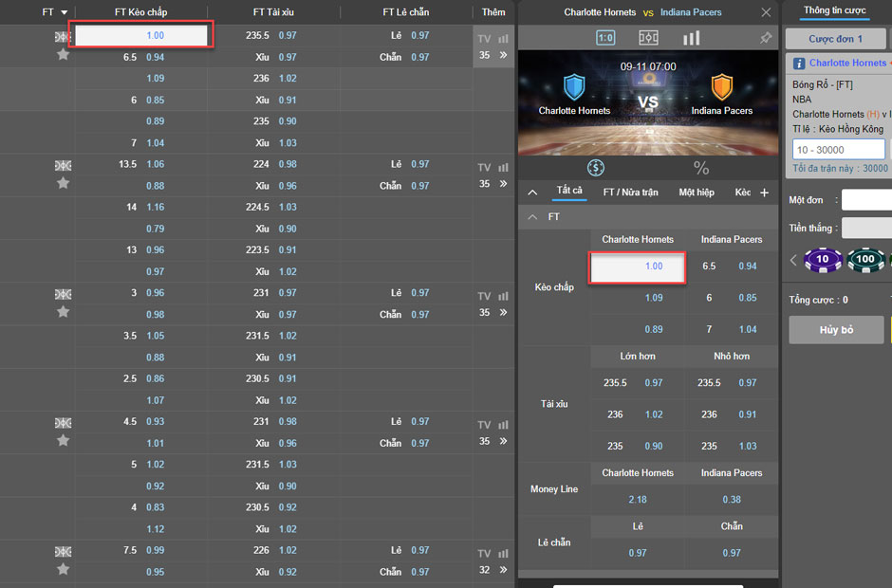This screenshot has width=892, height=588.
Task: Select the Tất cả tab
Action: click(569, 191)
